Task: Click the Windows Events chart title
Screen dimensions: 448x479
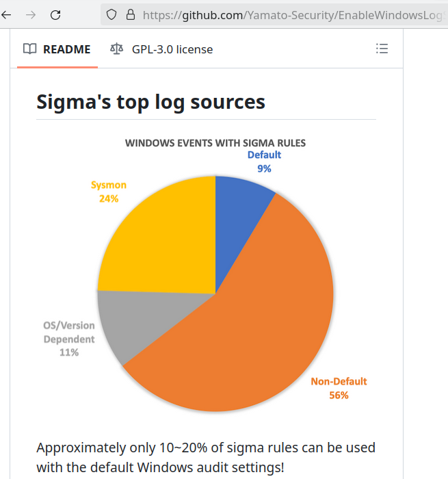Action: click(215, 143)
